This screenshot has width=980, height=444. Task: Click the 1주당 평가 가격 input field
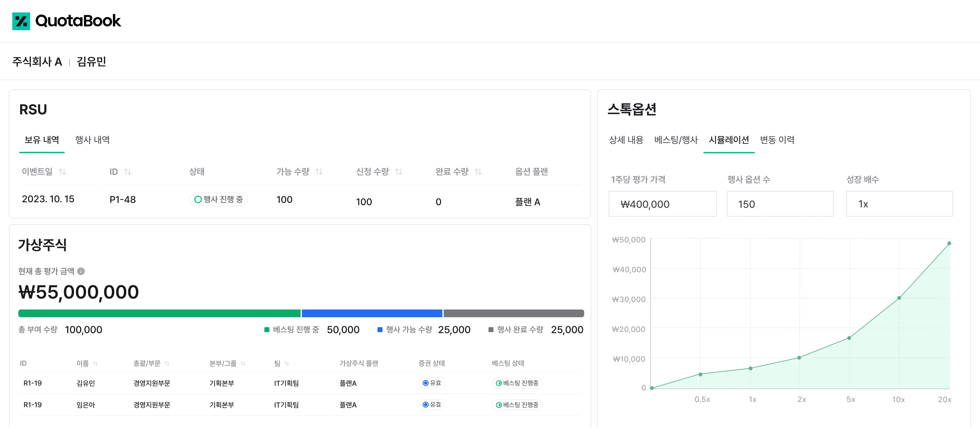pos(662,204)
